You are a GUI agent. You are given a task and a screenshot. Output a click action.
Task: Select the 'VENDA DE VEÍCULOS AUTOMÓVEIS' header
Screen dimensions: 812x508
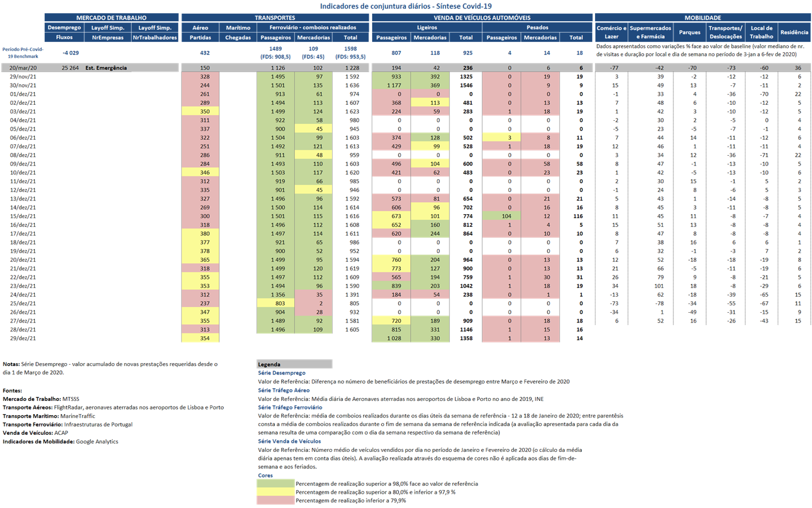pos(482,18)
